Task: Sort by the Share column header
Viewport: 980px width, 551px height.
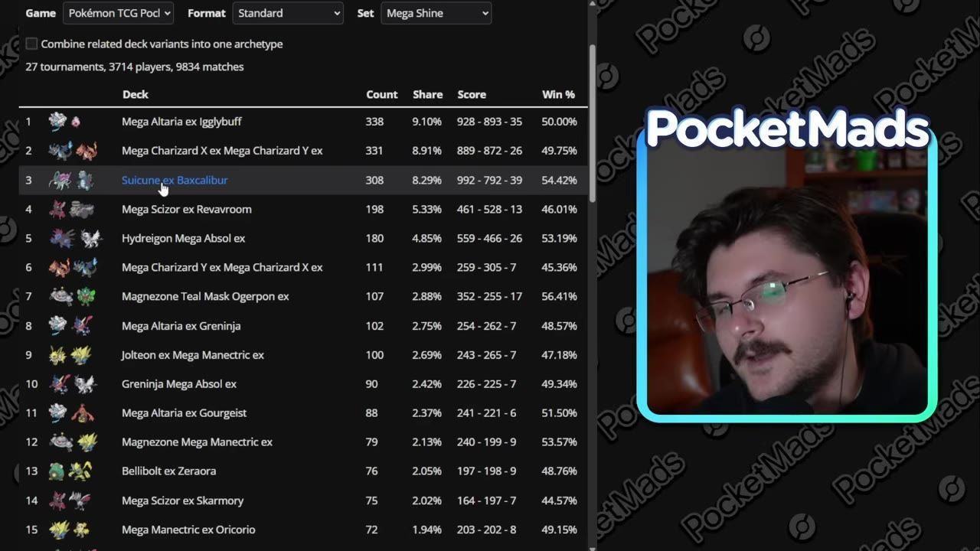Action: pos(427,94)
